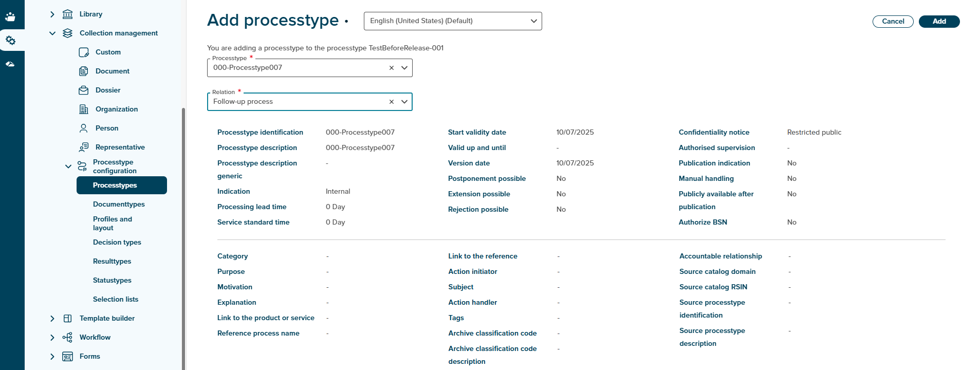This screenshot has width=980, height=370.
Task: Click the Dossier briefcase icon
Action: (83, 90)
